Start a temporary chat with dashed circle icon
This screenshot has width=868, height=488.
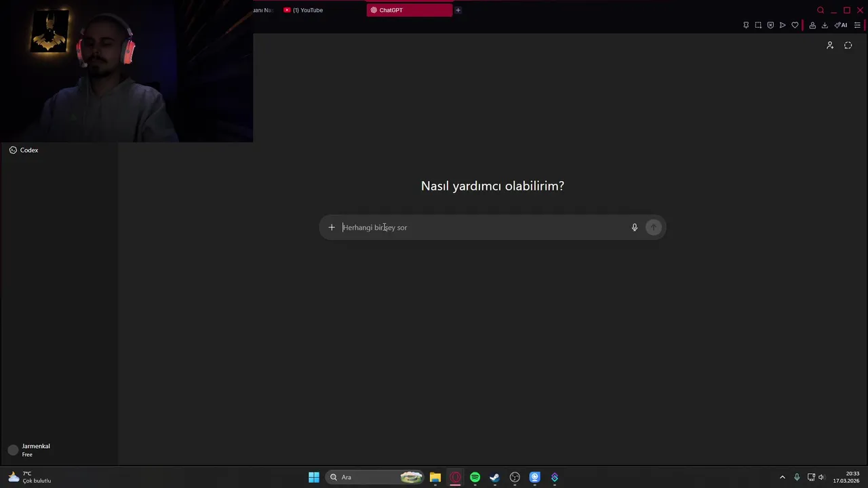pos(848,45)
